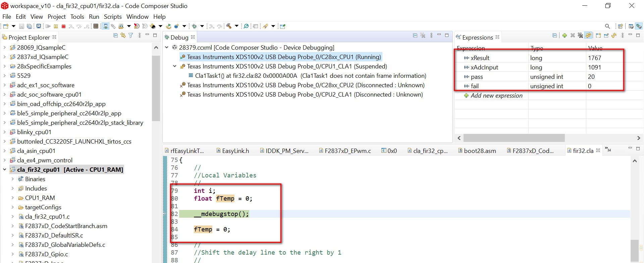Switch to CCS Debug perspective icon
Image resolution: width=644 pixels, height=263 pixels.
coord(639,26)
